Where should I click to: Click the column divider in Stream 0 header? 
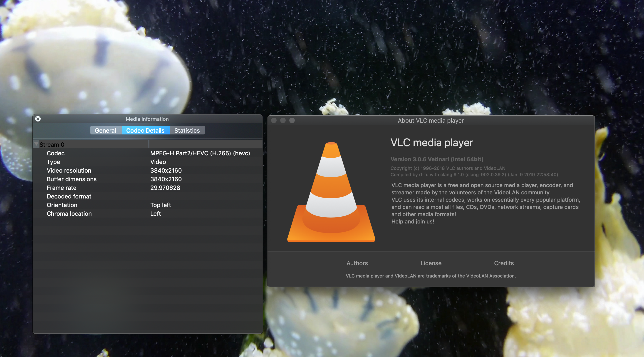(x=149, y=144)
